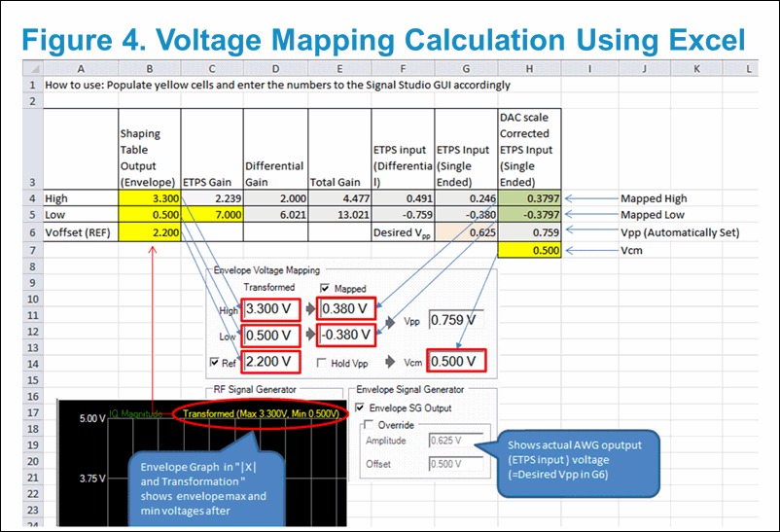780x532 pixels.
Task: Toggle Envelope SG Output checkbox
Action: point(360,408)
